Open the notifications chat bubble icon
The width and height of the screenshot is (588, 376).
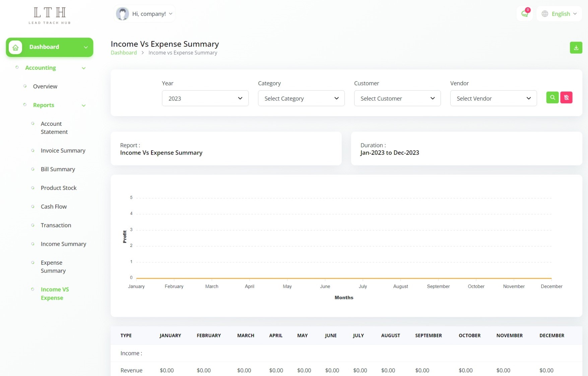click(525, 14)
